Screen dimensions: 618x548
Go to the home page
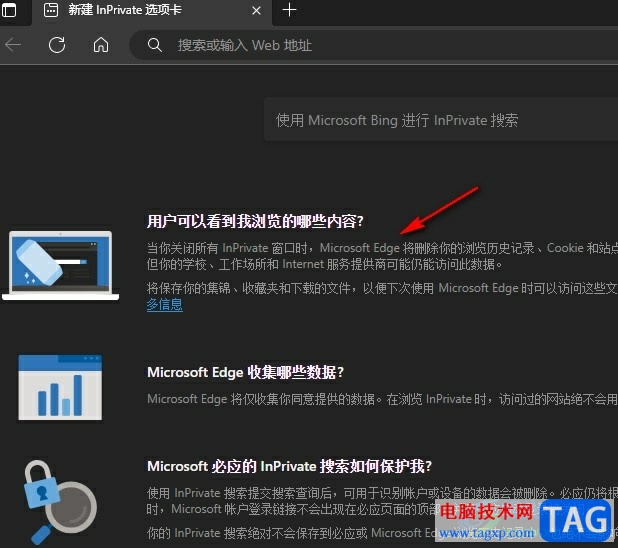[101, 45]
